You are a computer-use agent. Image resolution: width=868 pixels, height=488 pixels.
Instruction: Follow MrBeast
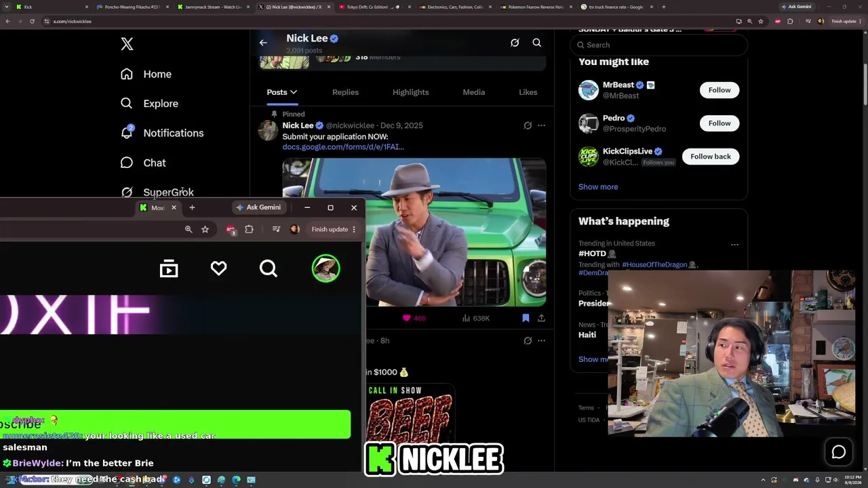719,90
